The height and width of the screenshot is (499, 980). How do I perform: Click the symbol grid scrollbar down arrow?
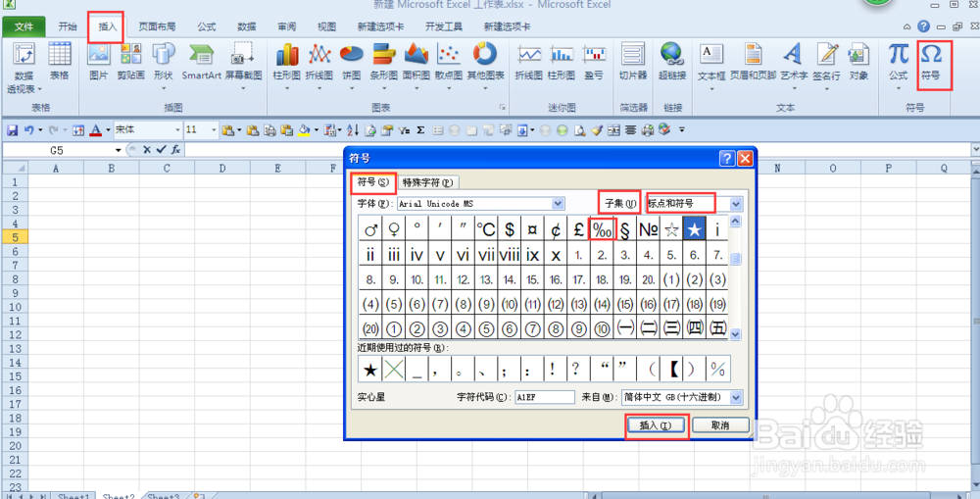point(736,334)
